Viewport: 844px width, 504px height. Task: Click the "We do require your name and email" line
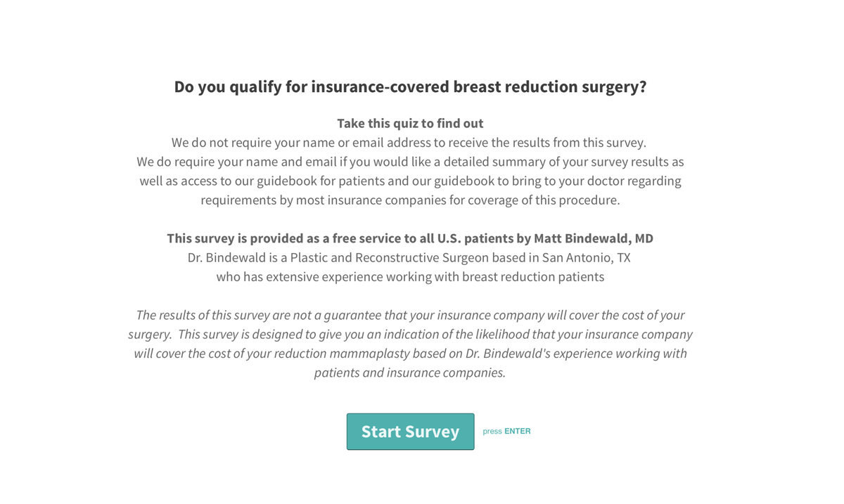(281, 162)
